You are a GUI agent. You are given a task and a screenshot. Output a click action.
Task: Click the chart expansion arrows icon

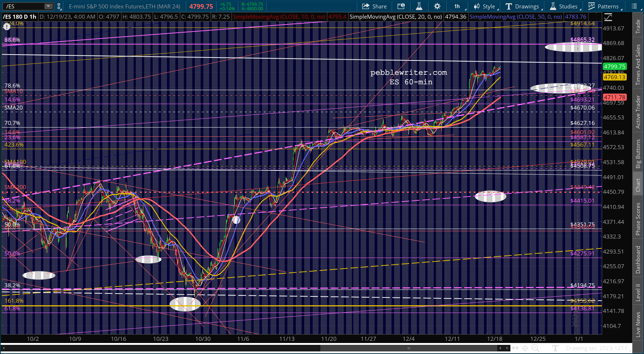515,348
